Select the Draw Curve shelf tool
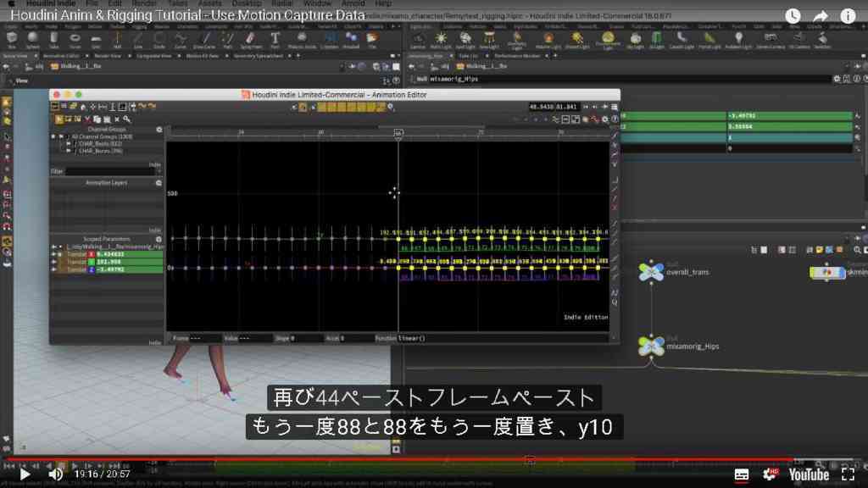The image size is (868, 488). (x=204, y=39)
